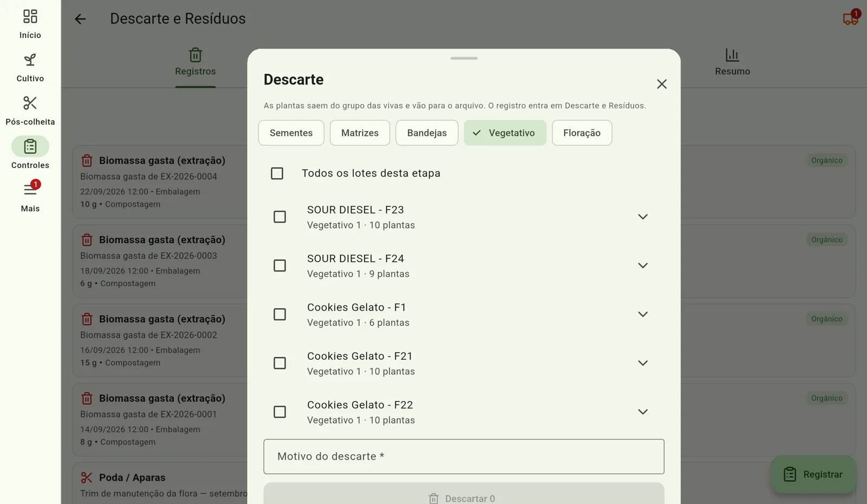The height and width of the screenshot is (504, 867).
Task: Open Pós-colheita scissors section
Action: pos(30,104)
